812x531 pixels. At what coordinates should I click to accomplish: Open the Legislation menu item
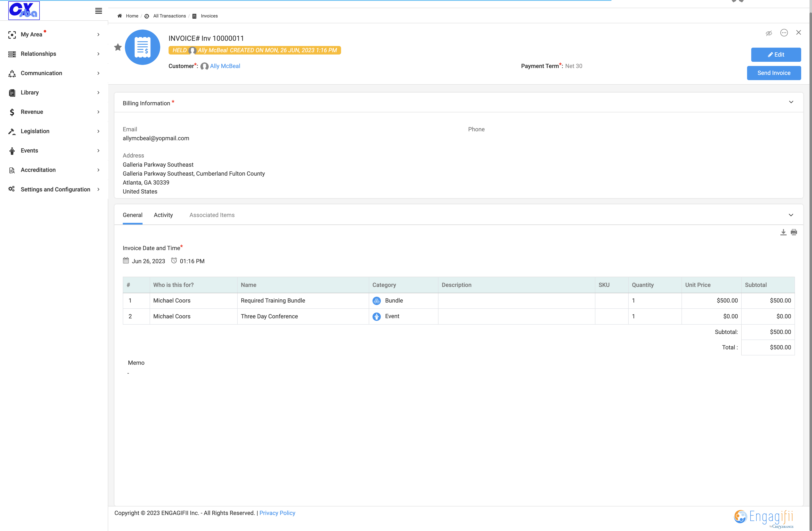(54, 131)
